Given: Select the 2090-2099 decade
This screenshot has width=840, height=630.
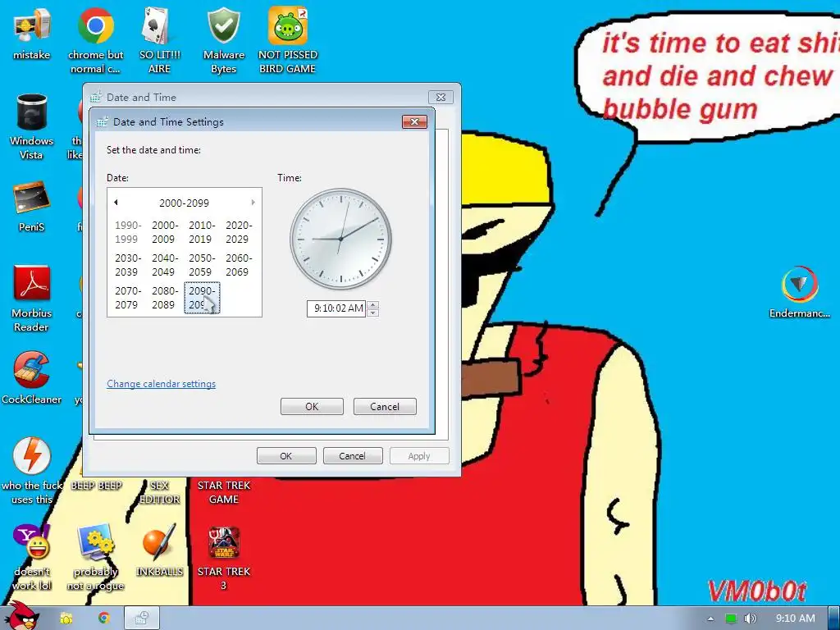Looking at the screenshot, I should click(x=202, y=297).
